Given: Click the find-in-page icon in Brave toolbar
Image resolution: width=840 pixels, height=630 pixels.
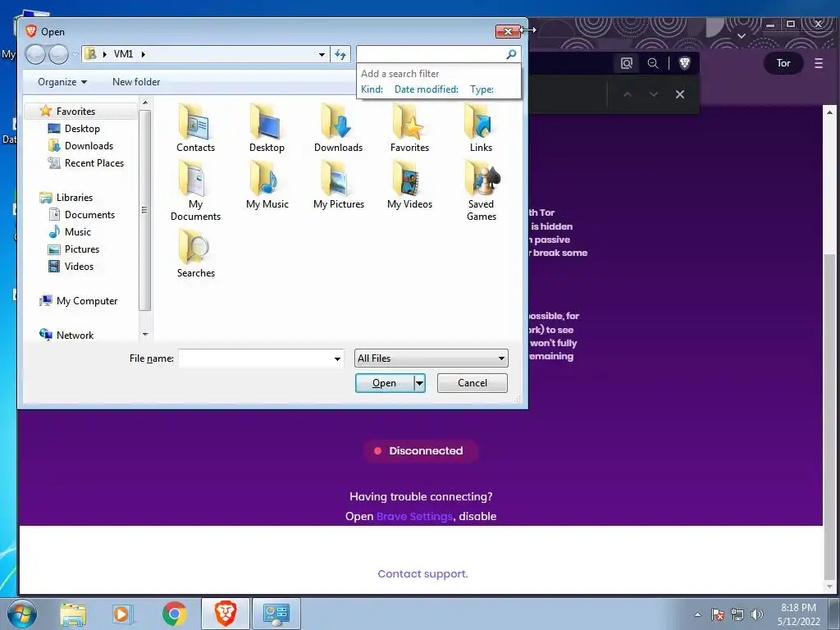Looking at the screenshot, I should pyautogui.click(x=626, y=63).
